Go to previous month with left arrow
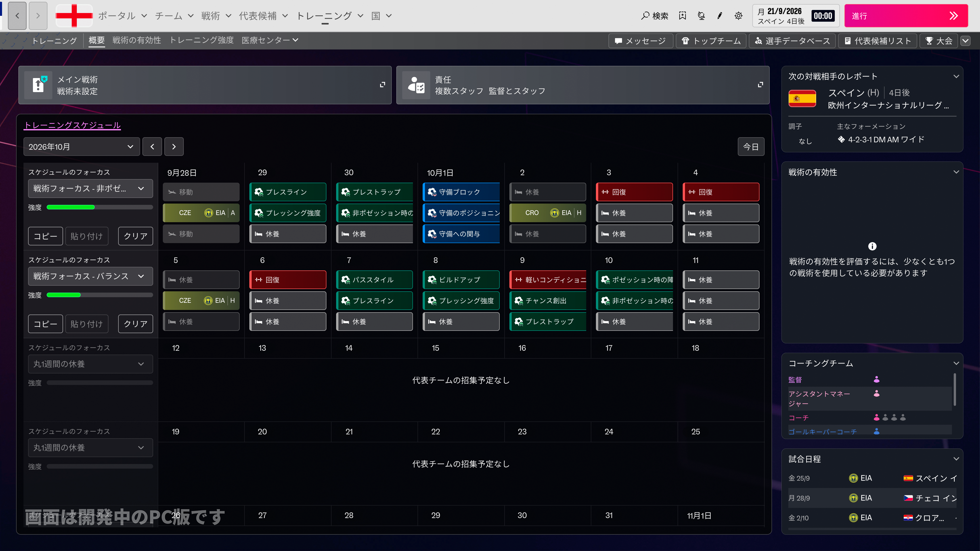980x551 pixels. (152, 147)
